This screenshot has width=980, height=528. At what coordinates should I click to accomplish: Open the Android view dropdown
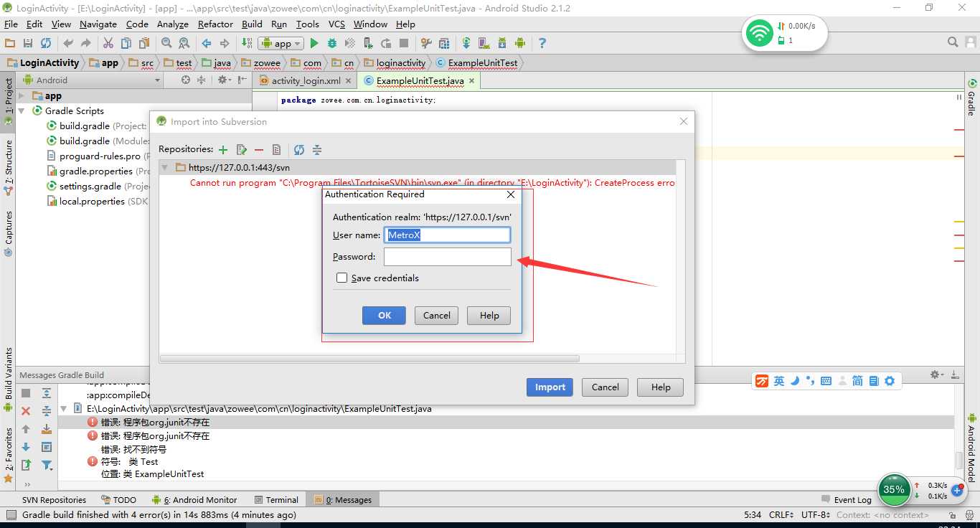coord(93,80)
